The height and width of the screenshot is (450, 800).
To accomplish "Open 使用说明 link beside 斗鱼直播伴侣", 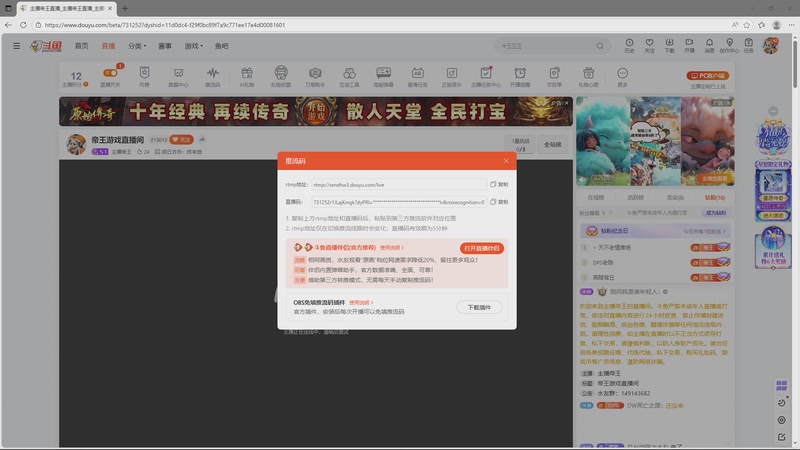I will [391, 247].
